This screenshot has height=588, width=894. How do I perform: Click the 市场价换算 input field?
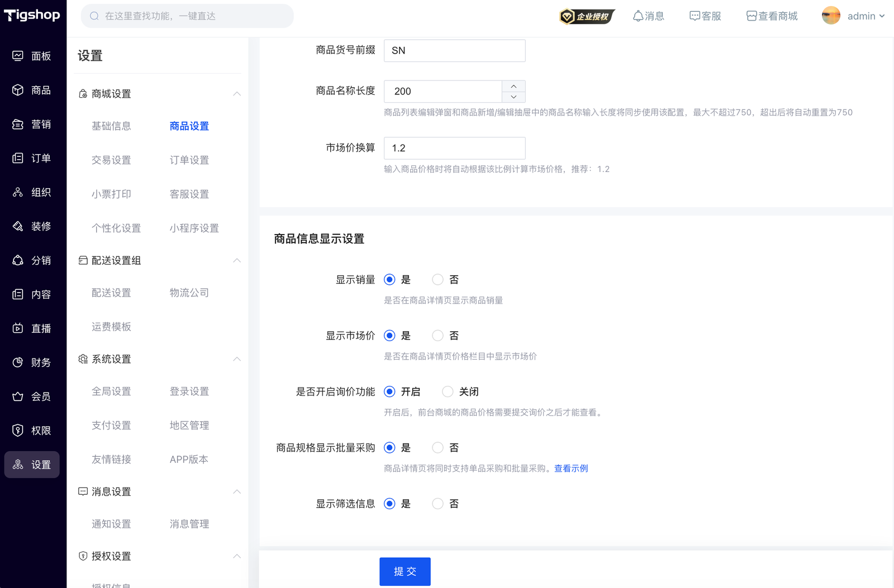[x=454, y=148]
